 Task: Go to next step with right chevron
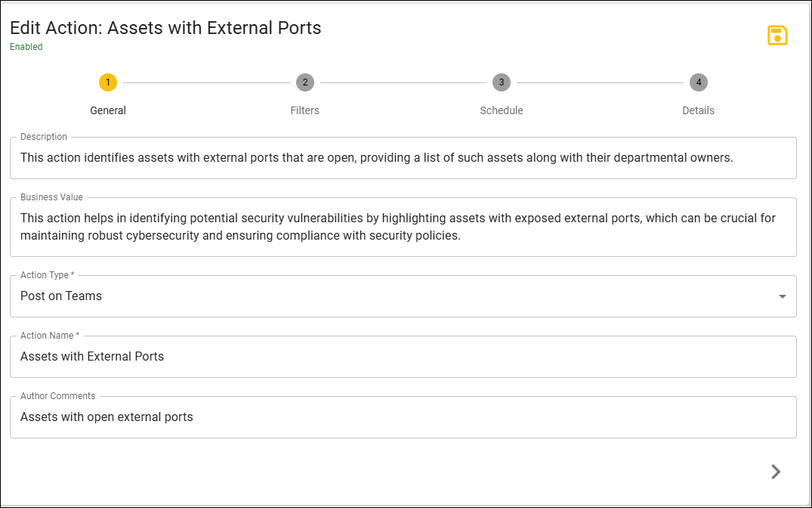coord(775,471)
